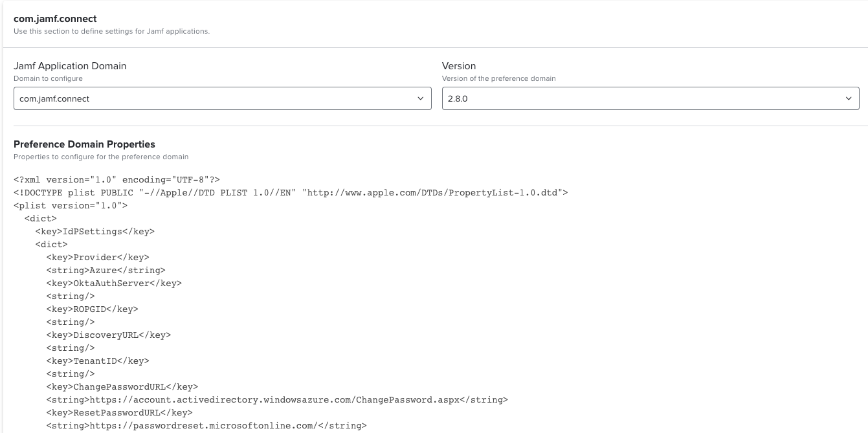Click the ROPGID key line
The height and width of the screenshot is (433, 868).
pyautogui.click(x=93, y=309)
